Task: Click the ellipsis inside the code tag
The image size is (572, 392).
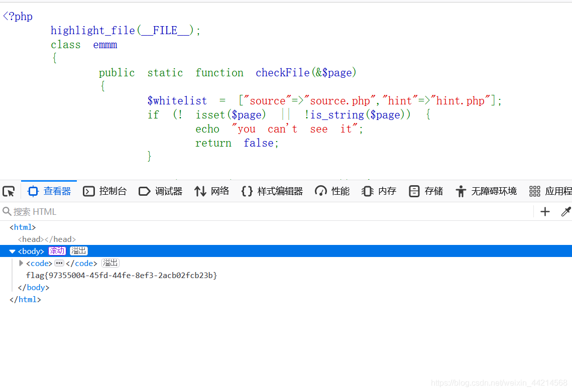Action: (58, 263)
